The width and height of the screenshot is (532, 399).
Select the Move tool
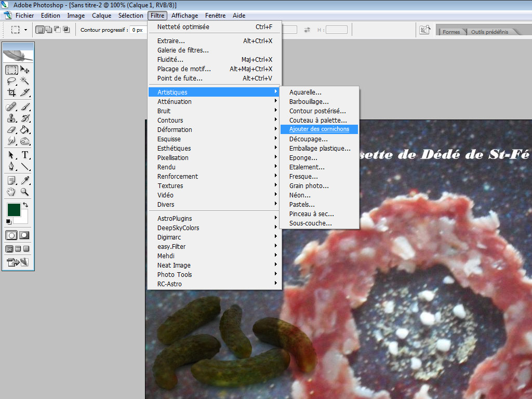pyautogui.click(x=25, y=70)
